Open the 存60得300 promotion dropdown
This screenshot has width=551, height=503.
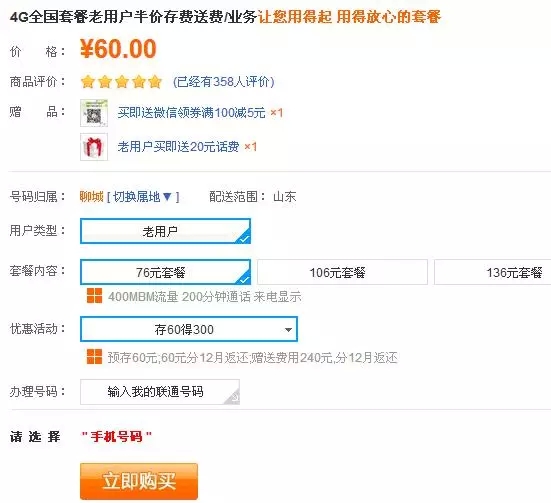(x=189, y=329)
